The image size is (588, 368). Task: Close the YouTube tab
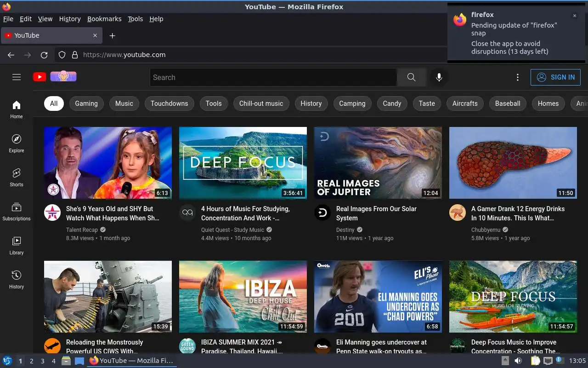pyautogui.click(x=95, y=35)
